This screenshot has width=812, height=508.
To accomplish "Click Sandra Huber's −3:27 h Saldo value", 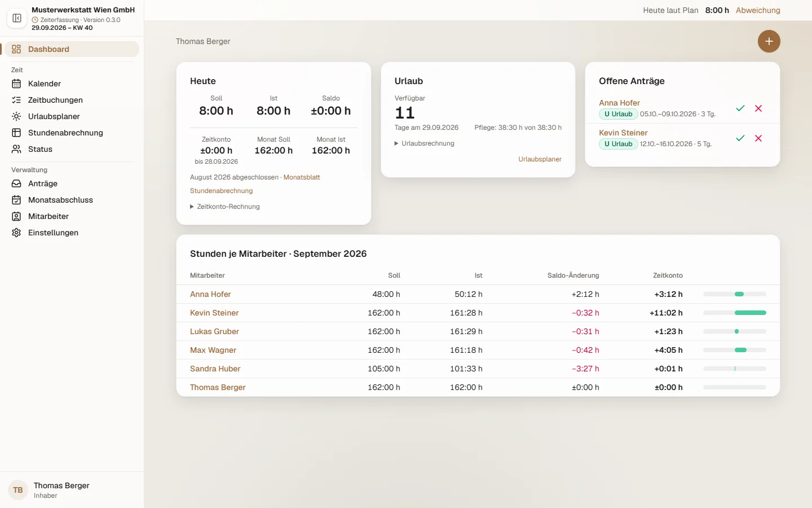I will [x=585, y=369].
